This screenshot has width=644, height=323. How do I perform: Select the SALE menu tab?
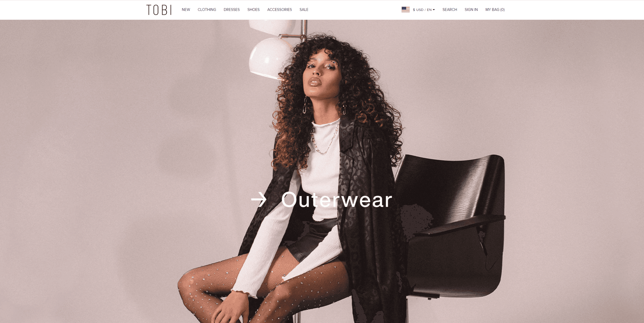point(304,9)
